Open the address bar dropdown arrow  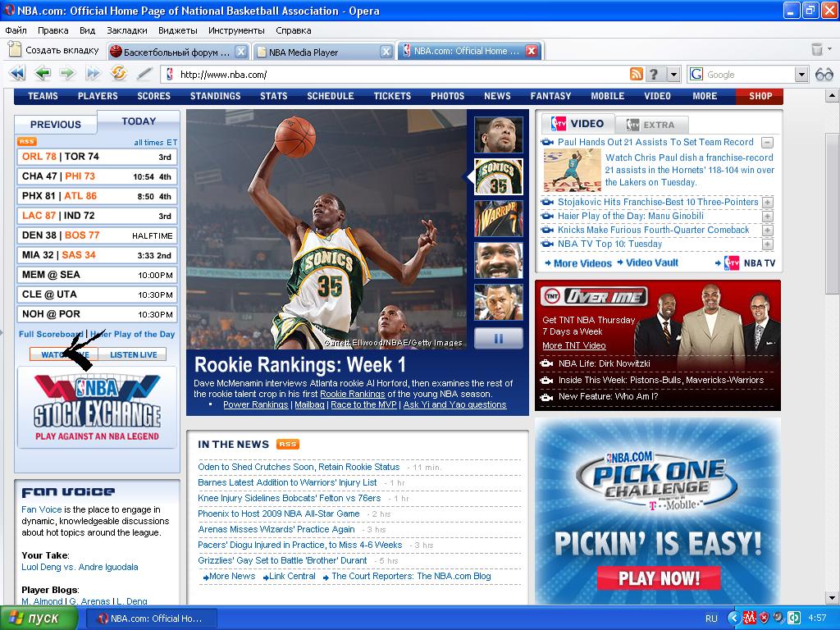pos(673,75)
